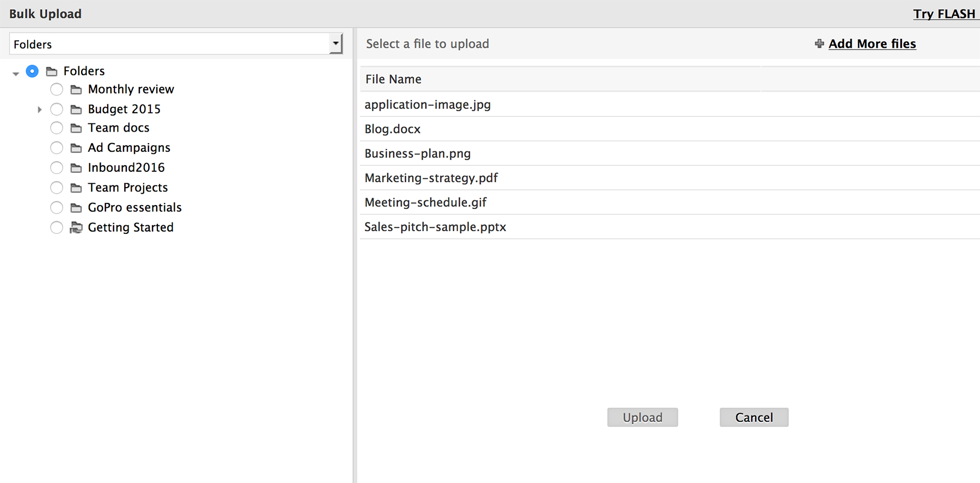Viewport: 980px width, 483px height.
Task: Select the Inbound2016 radio button
Action: (57, 168)
